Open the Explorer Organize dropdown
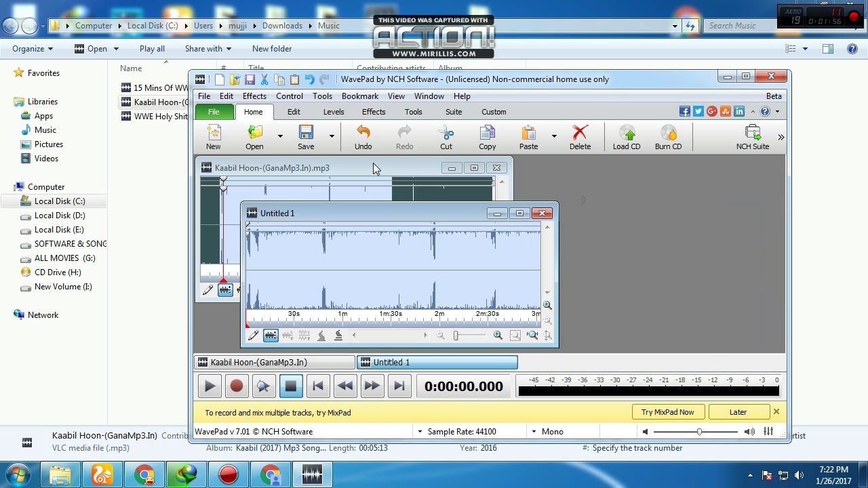Screen dimensions: 868x488 point(33,49)
